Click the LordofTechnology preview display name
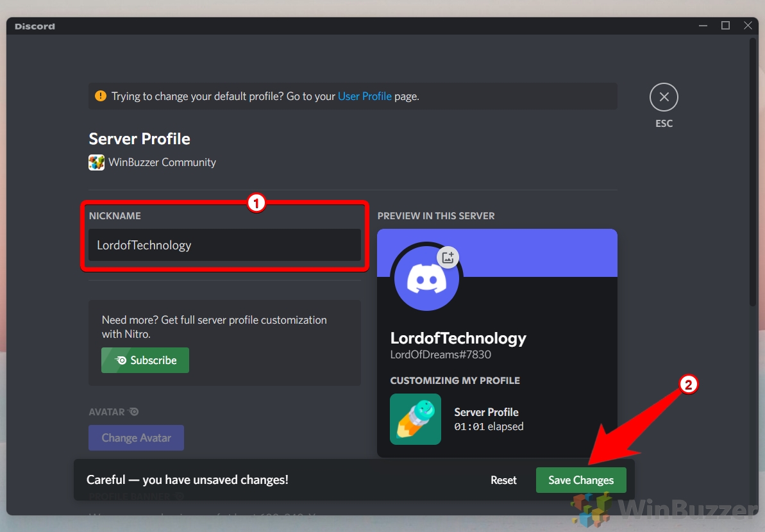This screenshot has height=532, width=765. coord(458,338)
